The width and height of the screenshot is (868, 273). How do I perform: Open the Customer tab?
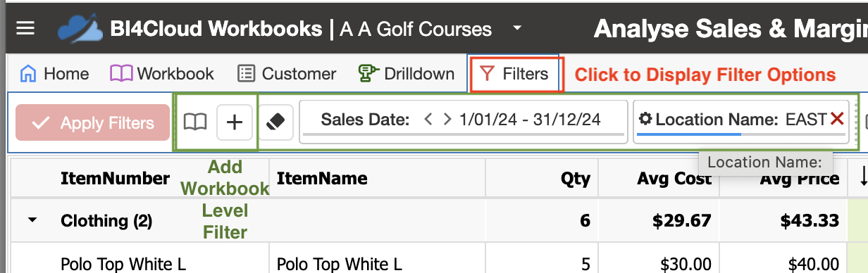click(287, 73)
